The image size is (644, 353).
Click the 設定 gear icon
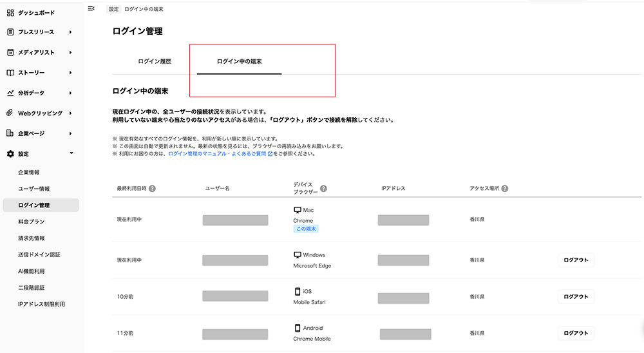click(10, 154)
